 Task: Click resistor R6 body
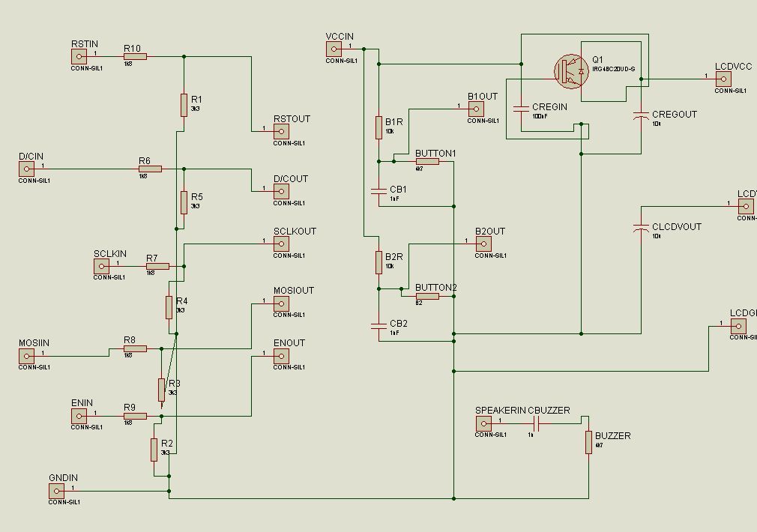(150, 169)
